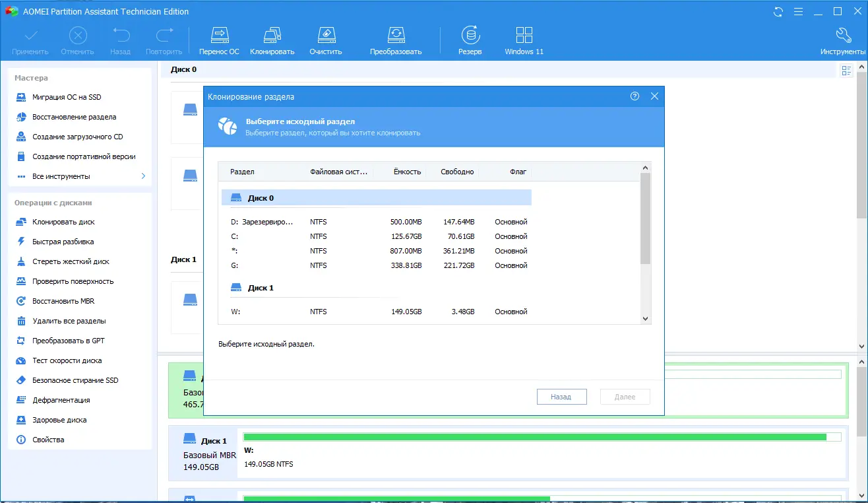The image size is (868, 503).
Task: Launch Миграция ОС на SSD wizard
Action: tap(67, 97)
